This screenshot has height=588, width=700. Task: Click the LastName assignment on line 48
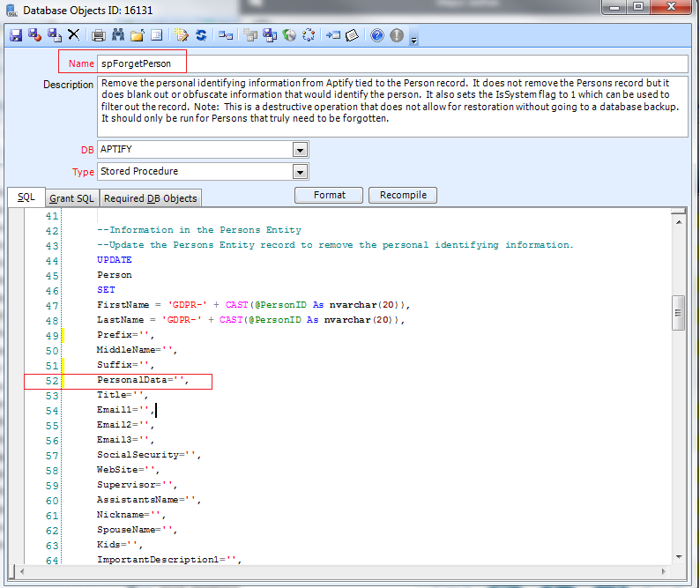coord(250,320)
